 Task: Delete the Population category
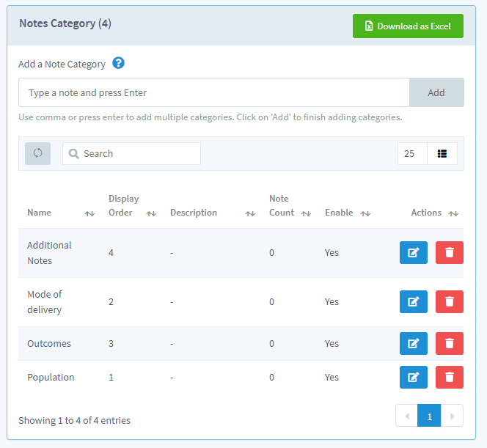450,377
